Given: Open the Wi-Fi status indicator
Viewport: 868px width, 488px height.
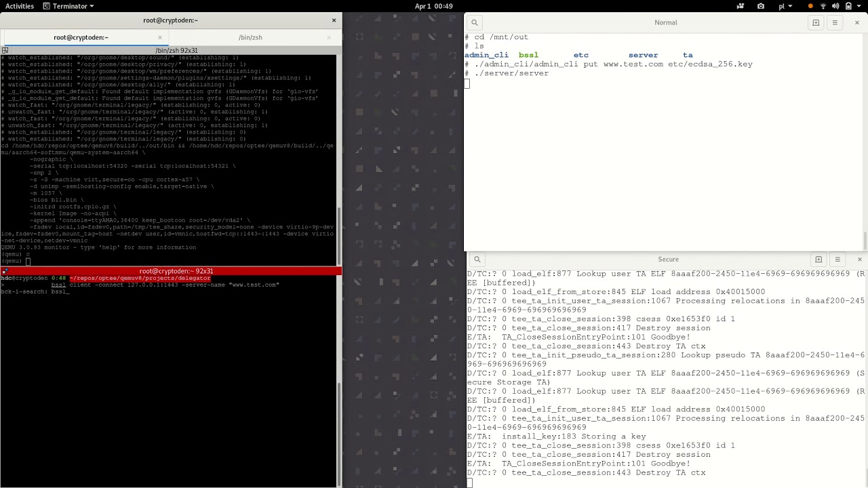Looking at the screenshot, I should pos(823,6).
